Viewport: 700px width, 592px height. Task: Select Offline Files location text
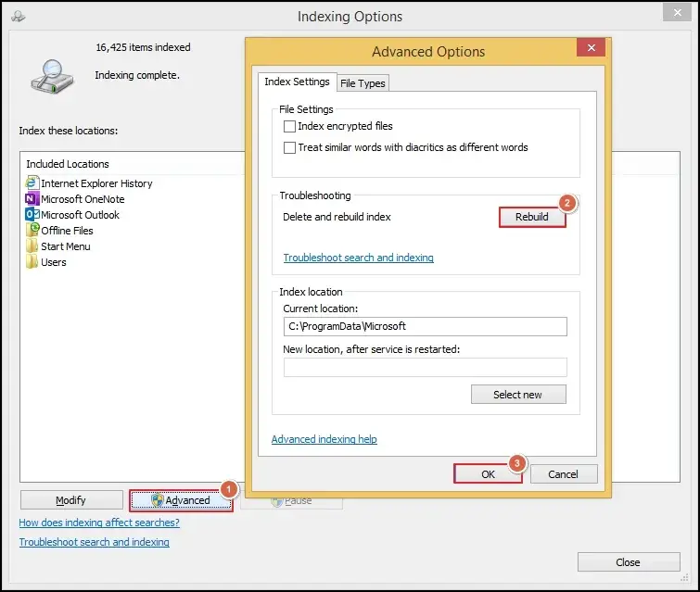point(67,231)
